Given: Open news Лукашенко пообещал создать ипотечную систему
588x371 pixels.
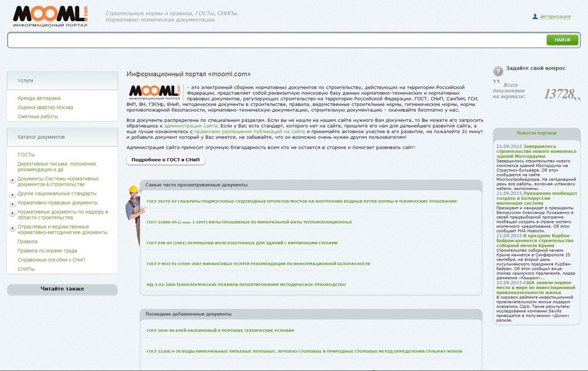Looking at the screenshot, I should (537, 198).
